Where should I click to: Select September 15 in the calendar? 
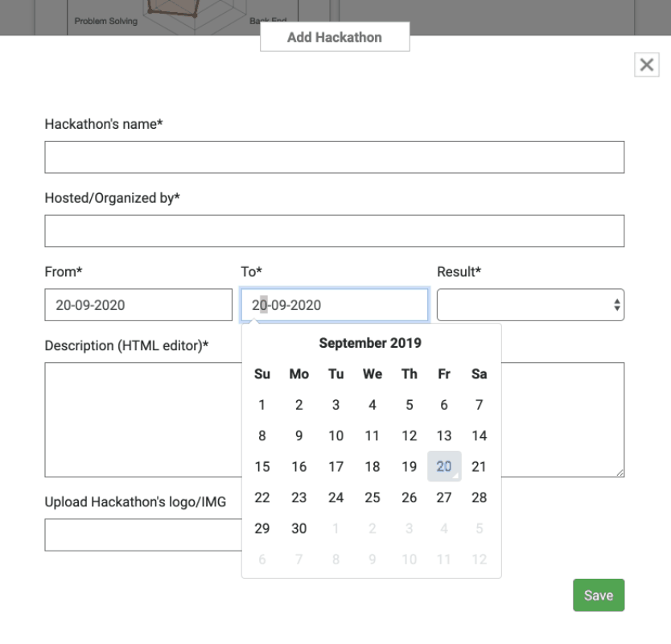262,467
